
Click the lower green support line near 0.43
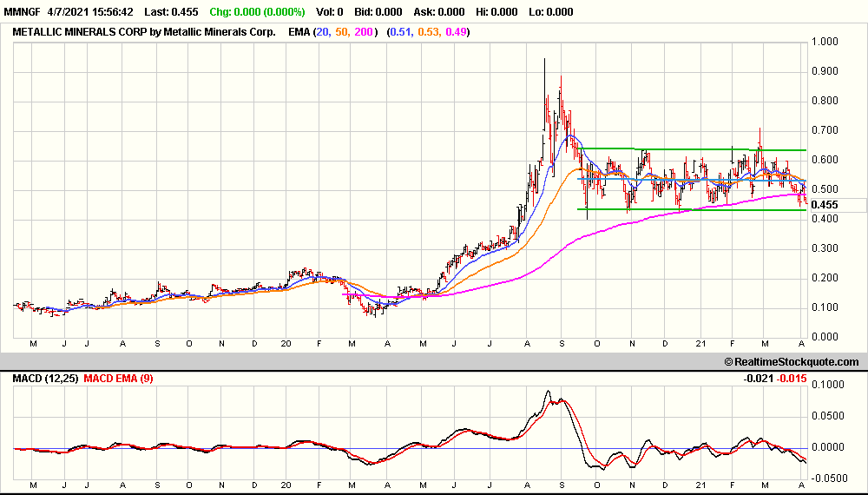692,209
